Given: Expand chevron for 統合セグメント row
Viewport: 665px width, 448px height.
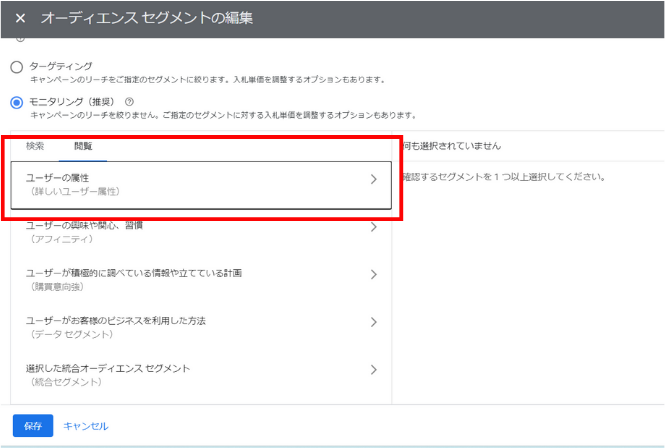Looking at the screenshot, I should coord(373,369).
